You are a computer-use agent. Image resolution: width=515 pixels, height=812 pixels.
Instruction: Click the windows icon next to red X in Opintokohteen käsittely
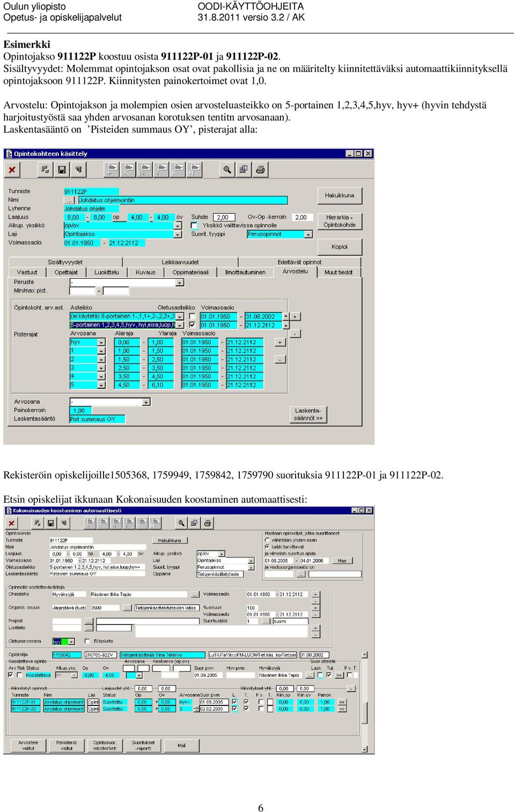pos(45,170)
